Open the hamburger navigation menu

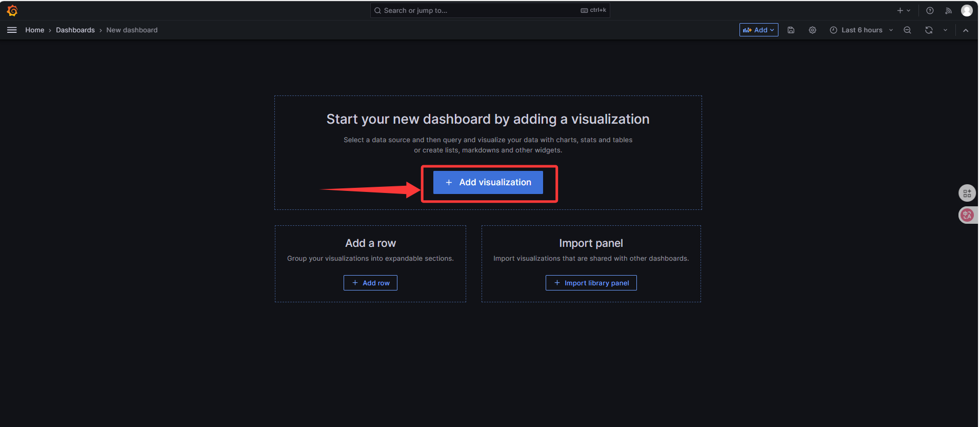12,30
